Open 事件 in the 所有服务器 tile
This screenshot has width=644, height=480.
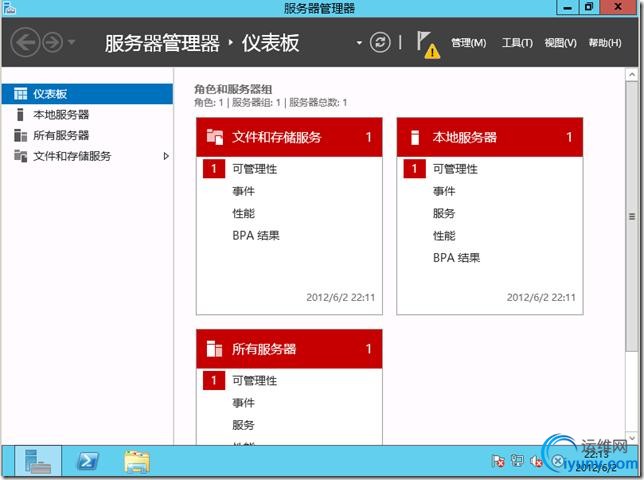(x=244, y=403)
